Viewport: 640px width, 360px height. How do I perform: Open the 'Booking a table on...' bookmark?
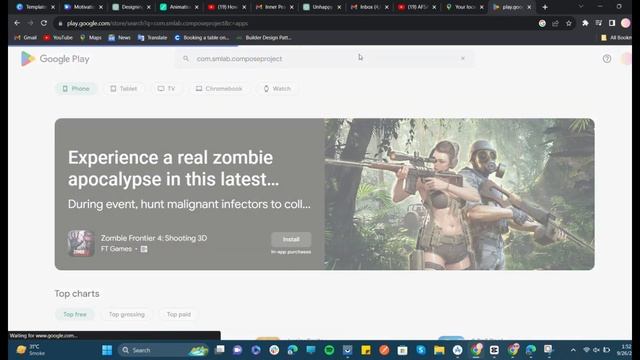pyautogui.click(x=202, y=38)
